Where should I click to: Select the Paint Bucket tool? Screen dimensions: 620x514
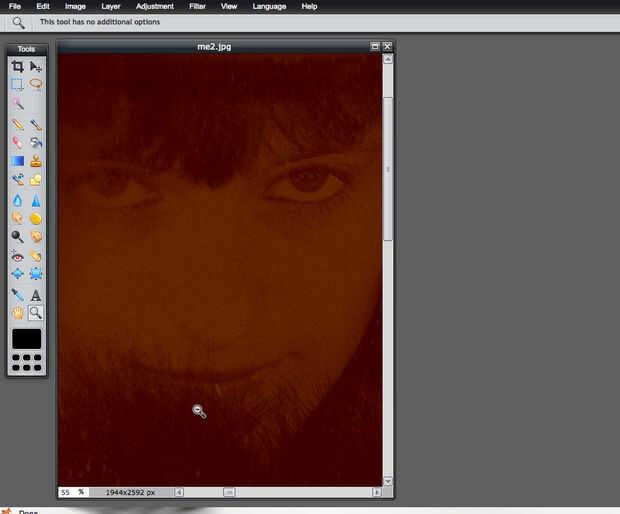coord(36,142)
